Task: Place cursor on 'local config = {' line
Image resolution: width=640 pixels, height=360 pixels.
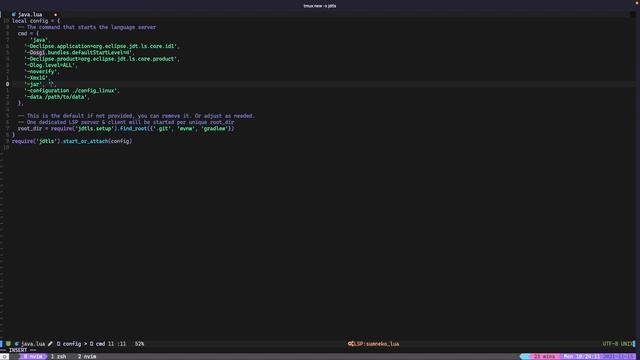Action: click(x=36, y=21)
